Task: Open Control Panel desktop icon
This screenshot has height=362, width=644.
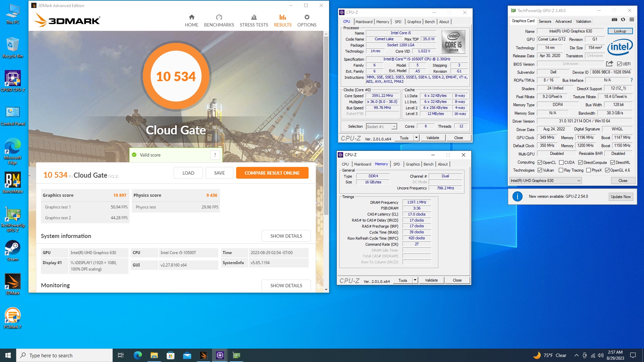Action: (x=13, y=116)
